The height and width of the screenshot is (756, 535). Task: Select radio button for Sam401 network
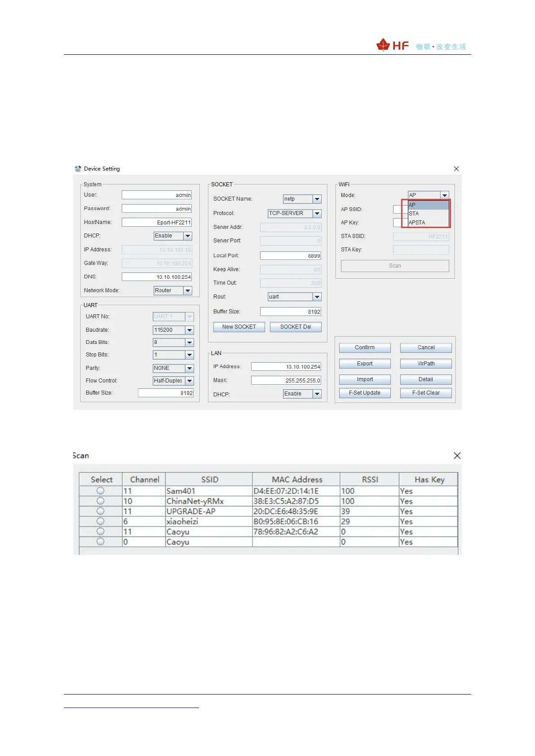[x=100, y=491]
